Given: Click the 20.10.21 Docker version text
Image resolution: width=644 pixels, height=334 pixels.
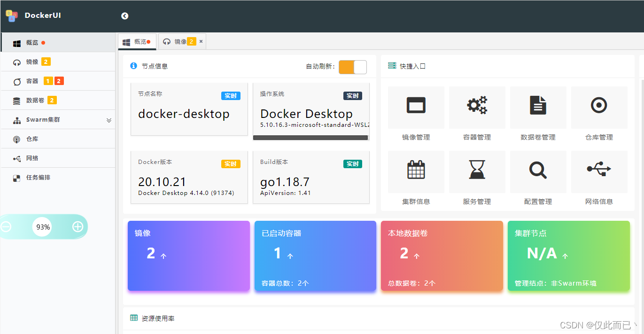Looking at the screenshot, I should pyautogui.click(x=162, y=182).
